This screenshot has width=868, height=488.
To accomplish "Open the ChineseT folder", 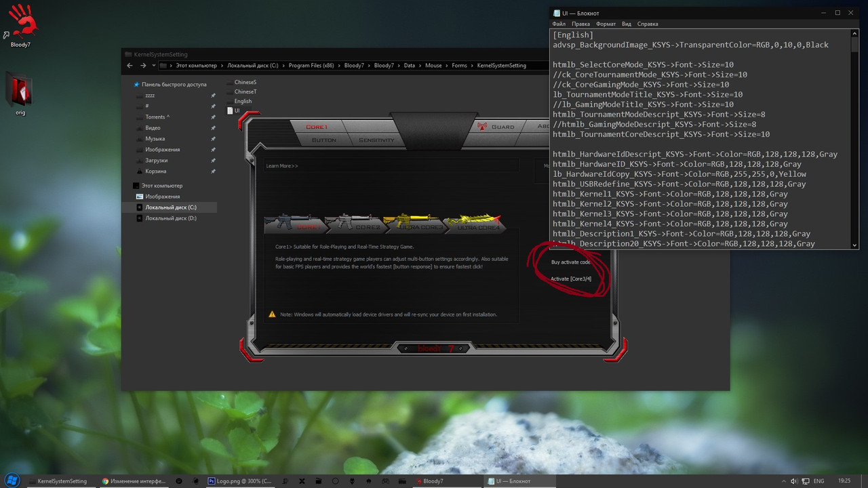I will (241, 91).
